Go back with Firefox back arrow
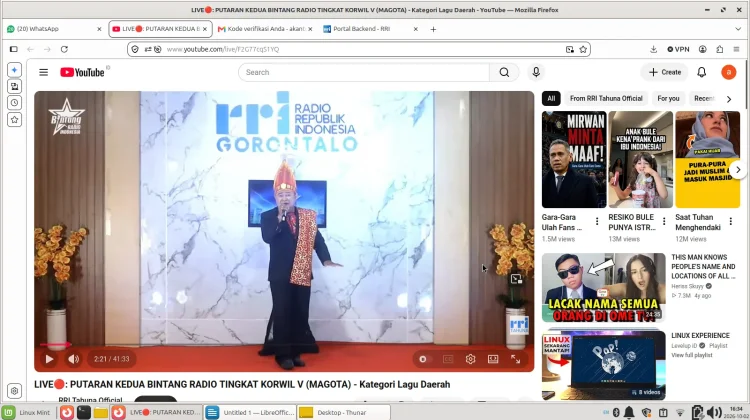 (31, 49)
